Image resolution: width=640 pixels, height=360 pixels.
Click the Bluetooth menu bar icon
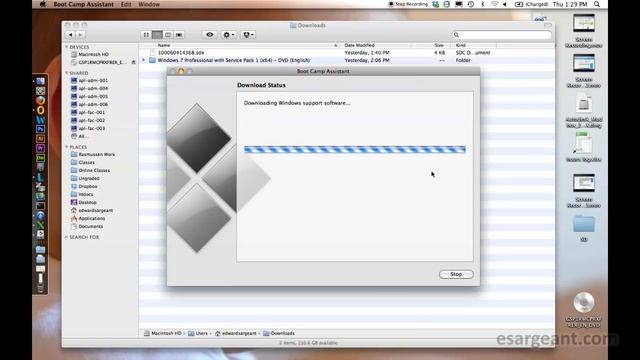(x=482, y=4)
